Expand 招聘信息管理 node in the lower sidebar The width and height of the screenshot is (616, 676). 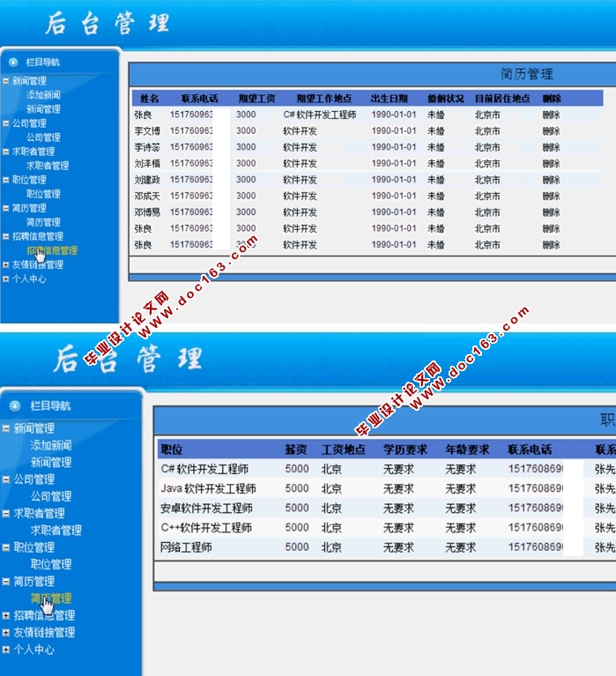click(6, 615)
